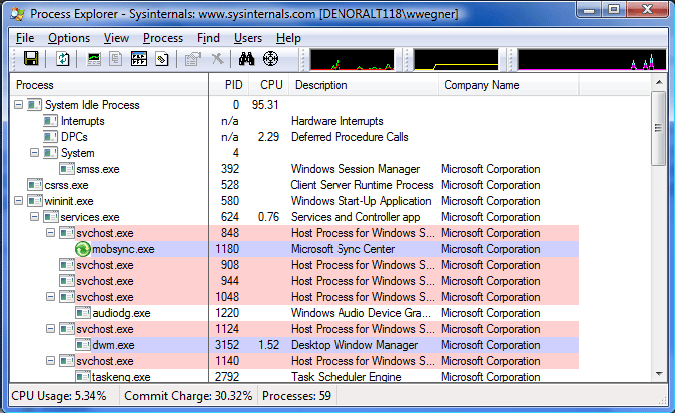Click the commit history mini graph
Screen dimensions: 675x413
pyautogui.click(x=456, y=59)
